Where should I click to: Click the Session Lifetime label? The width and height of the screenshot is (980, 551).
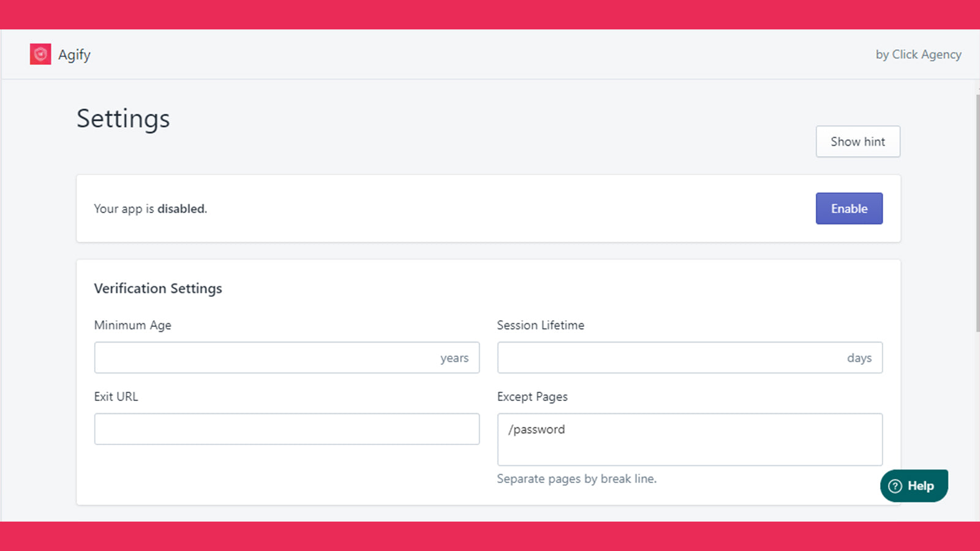coord(541,325)
